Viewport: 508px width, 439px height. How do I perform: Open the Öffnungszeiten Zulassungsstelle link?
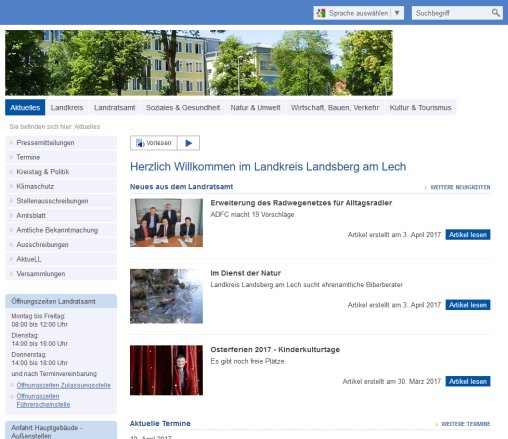63,385
